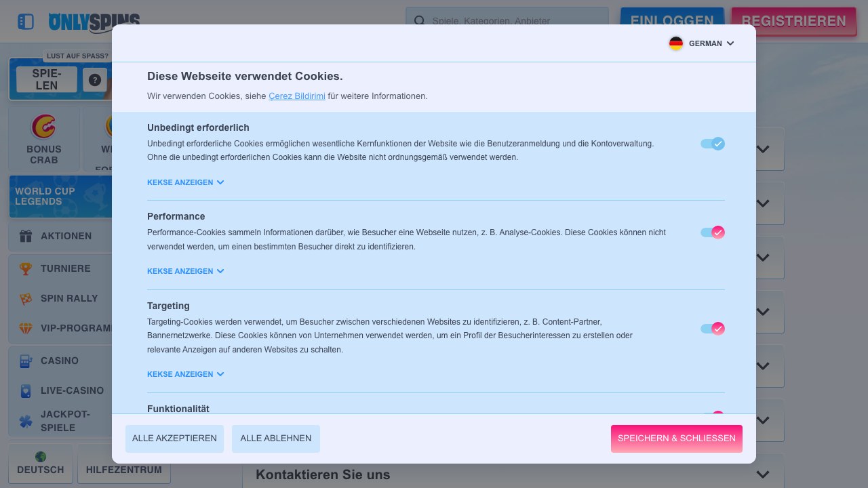Click the sidebar collapse icon beside the logo
Viewport: 868px width, 488px height.
pos(26,22)
